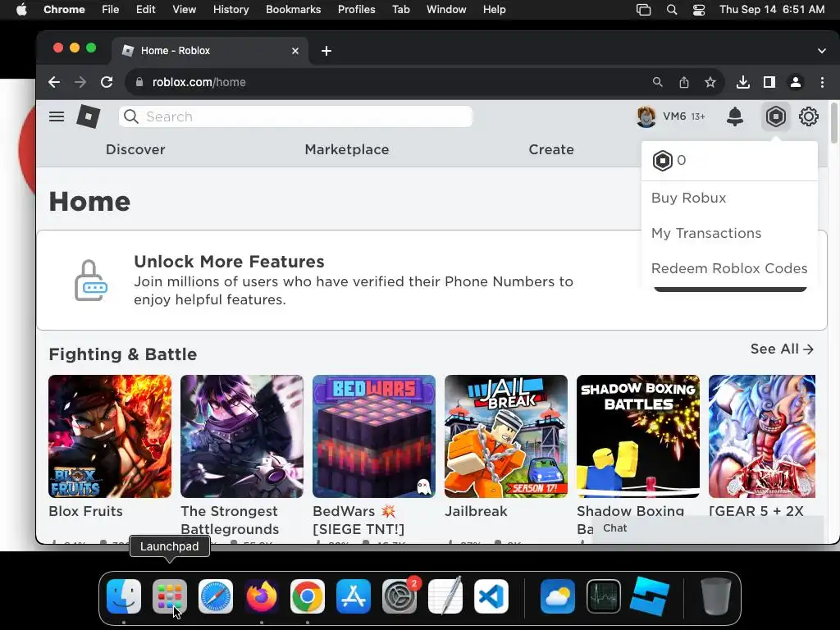The image size is (840, 630).
Task: Click the Roblox logo icon
Action: coord(89,116)
